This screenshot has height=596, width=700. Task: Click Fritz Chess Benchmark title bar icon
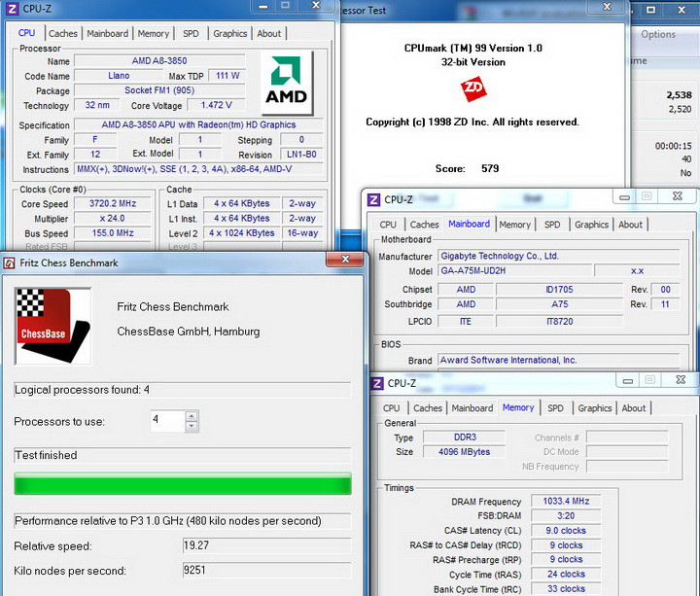[x=10, y=263]
